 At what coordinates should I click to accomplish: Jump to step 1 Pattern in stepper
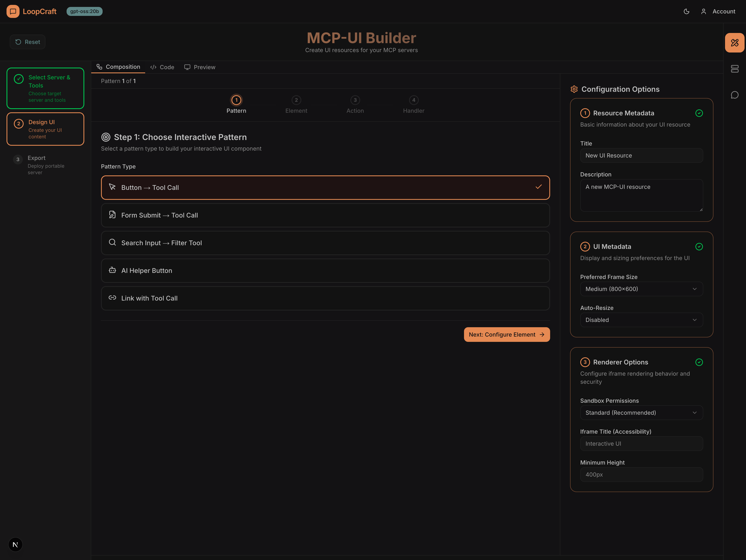click(x=236, y=104)
